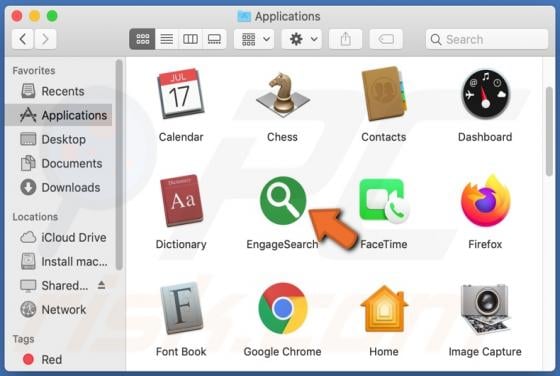Click the Firefox app icon

coord(485,201)
